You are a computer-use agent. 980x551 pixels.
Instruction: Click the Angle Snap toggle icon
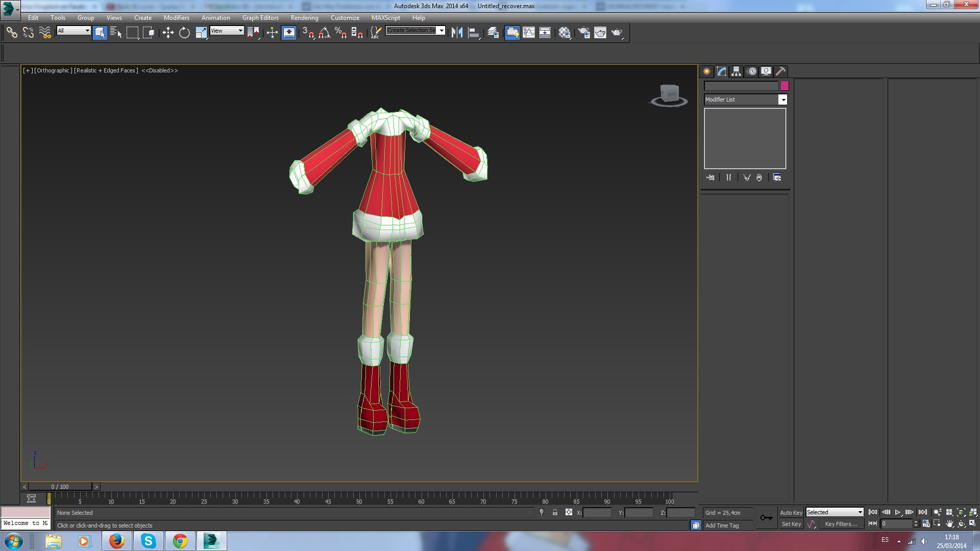324,33
